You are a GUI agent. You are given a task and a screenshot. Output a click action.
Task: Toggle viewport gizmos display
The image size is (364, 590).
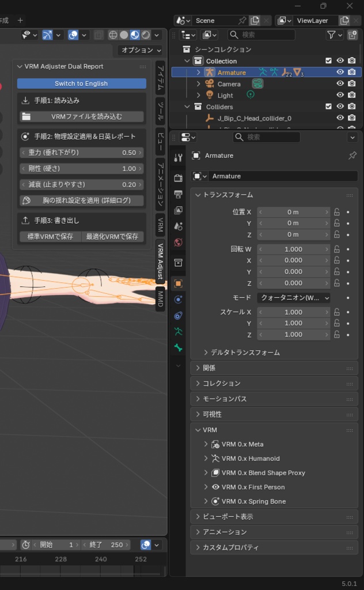[x=47, y=35]
